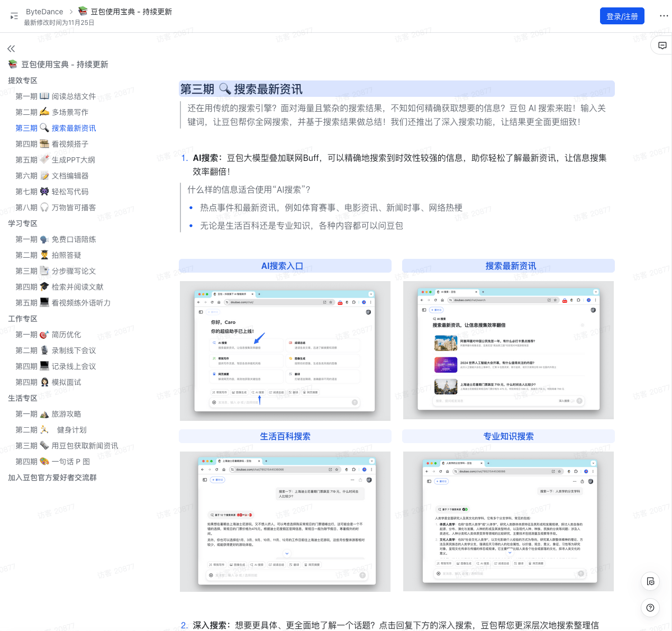The width and height of the screenshot is (672, 631).
Task: Open 第四期 记录线上会议 page
Action: click(x=56, y=366)
